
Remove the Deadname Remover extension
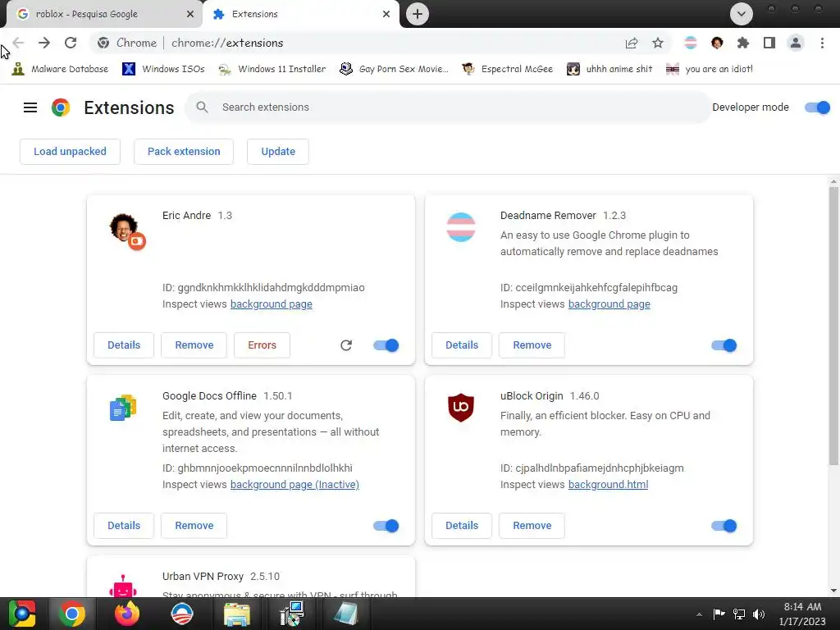coord(532,345)
